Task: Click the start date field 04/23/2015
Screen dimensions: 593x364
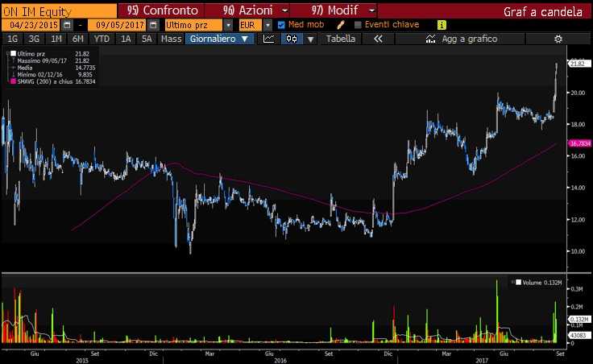Action: click(31, 25)
